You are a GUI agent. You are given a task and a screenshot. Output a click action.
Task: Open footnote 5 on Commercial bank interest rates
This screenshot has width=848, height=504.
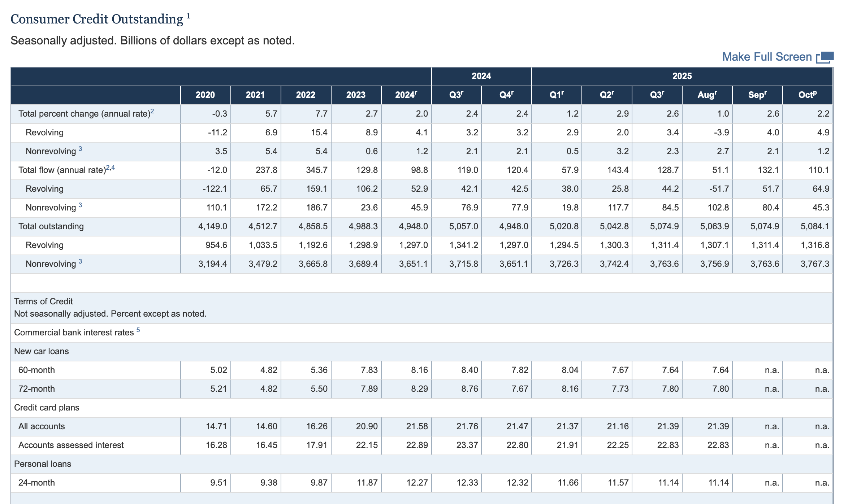(x=138, y=330)
